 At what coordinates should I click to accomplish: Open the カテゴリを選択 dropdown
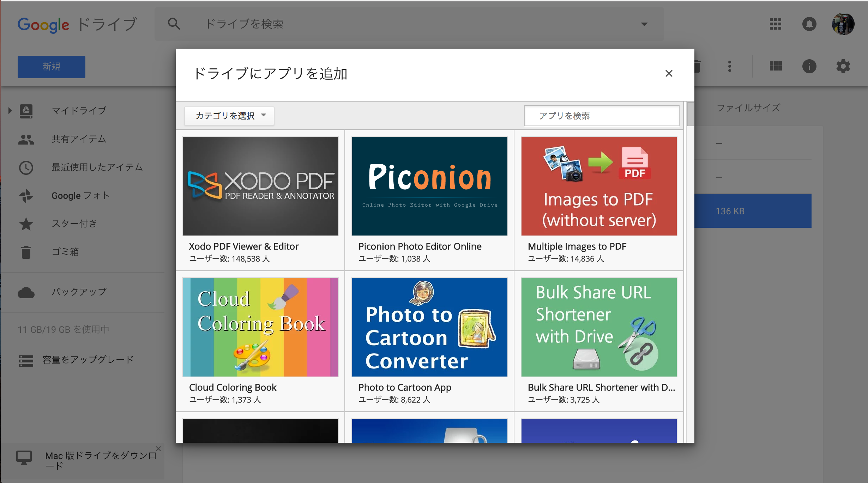point(229,116)
